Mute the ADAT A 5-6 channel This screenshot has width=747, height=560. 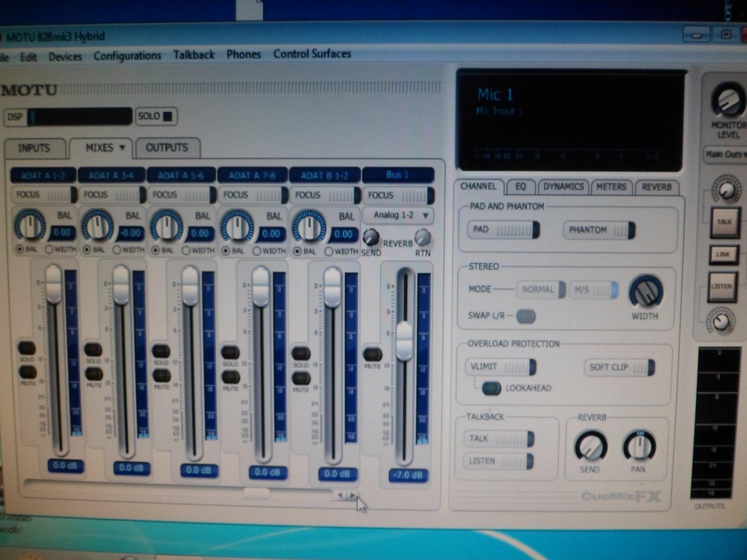click(162, 375)
